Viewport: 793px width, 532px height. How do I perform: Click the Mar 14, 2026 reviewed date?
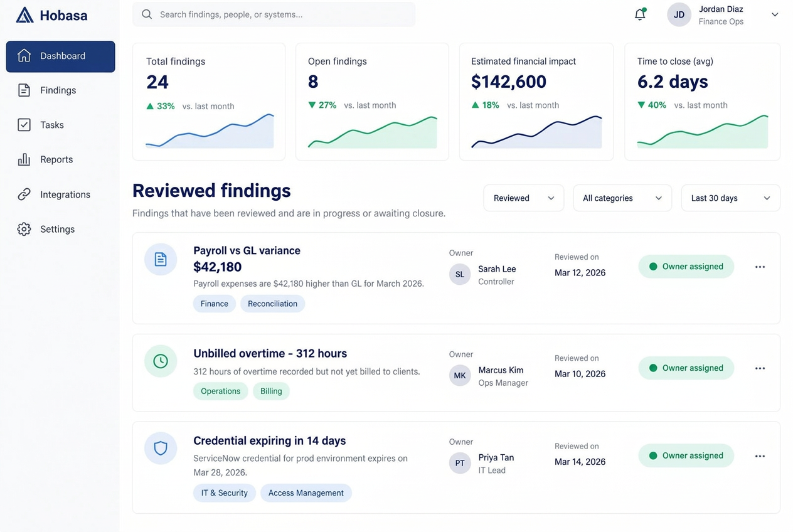(580, 462)
